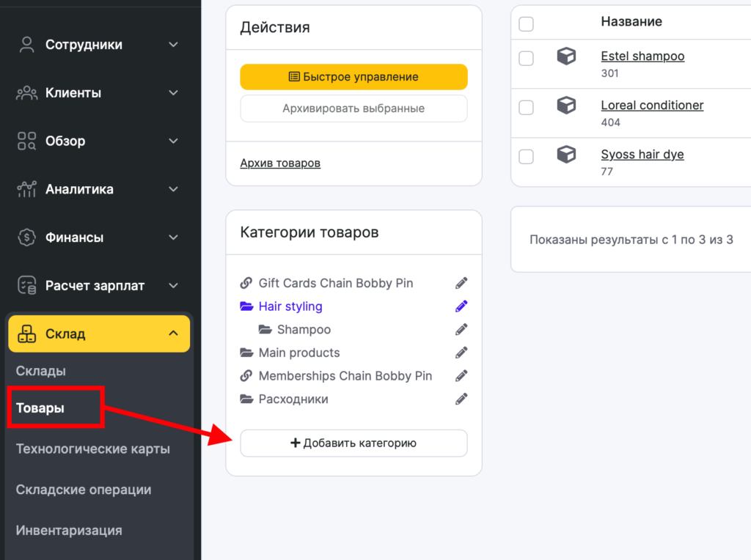Open Технологические карты in sidebar
The image size is (751, 560).
pos(93,449)
